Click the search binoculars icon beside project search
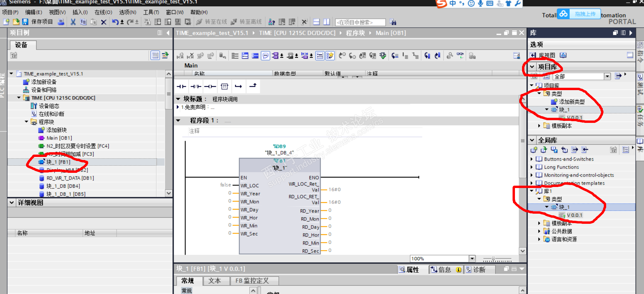644x294 pixels. (393, 22)
